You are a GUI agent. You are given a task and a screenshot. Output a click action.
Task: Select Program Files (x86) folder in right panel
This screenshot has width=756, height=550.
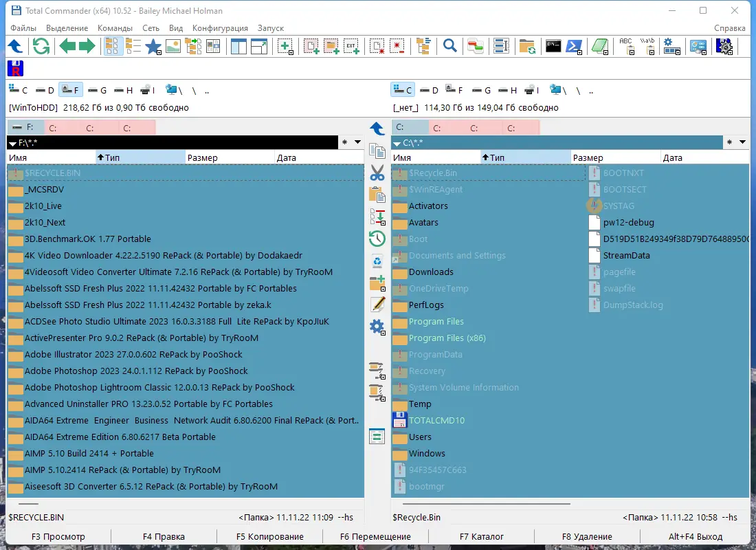coord(447,338)
